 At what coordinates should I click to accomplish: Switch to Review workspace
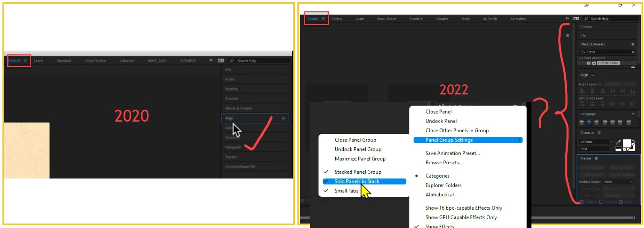point(336,19)
